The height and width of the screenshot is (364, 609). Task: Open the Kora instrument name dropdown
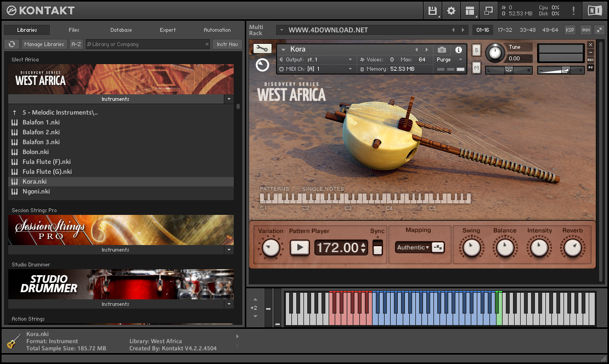point(284,50)
